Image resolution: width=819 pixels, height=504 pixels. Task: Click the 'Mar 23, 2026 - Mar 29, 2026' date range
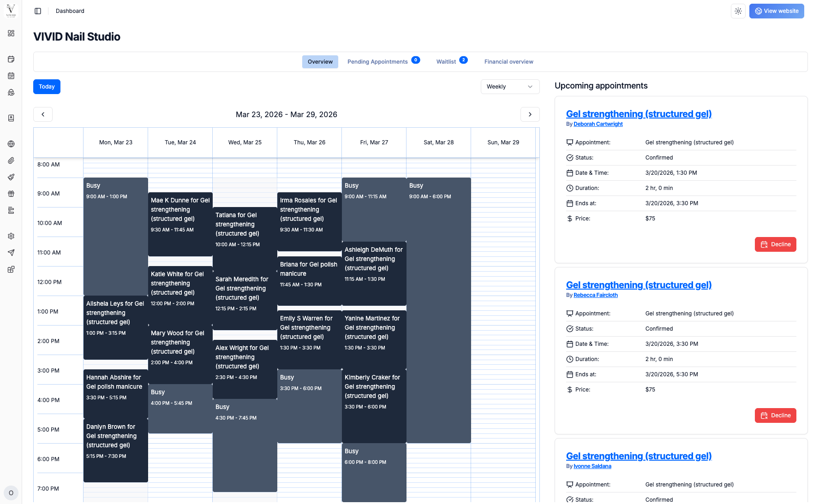[x=287, y=114]
